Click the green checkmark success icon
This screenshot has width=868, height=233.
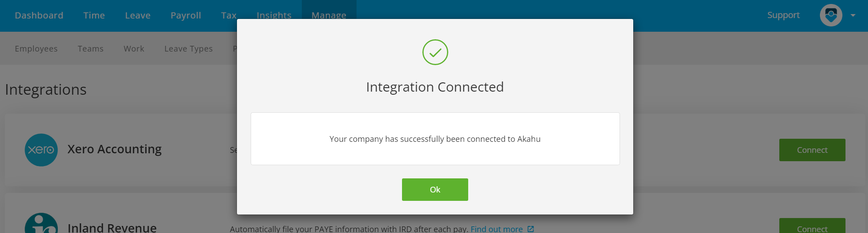[x=435, y=52]
